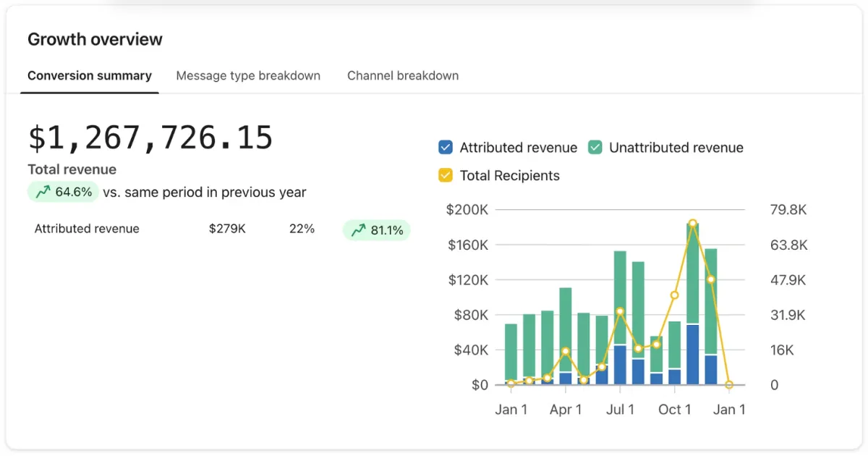Select the Channel breakdown tab
The image size is (868, 456).
[x=403, y=75]
